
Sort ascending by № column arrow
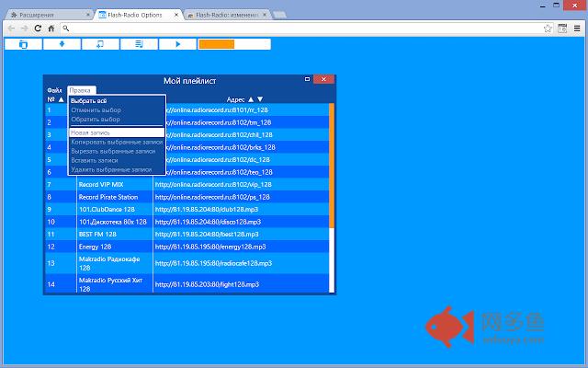pos(62,99)
